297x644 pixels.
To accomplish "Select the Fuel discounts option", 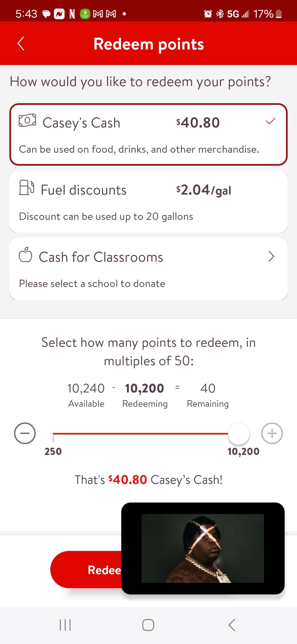I will (x=148, y=201).
